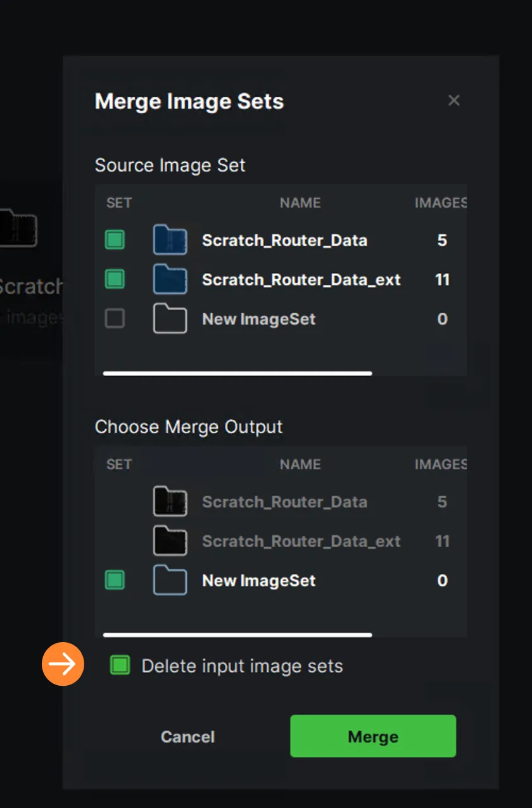
Task: Uncheck Scratch_Router_Data in Source Image Set
Action: [x=115, y=240]
